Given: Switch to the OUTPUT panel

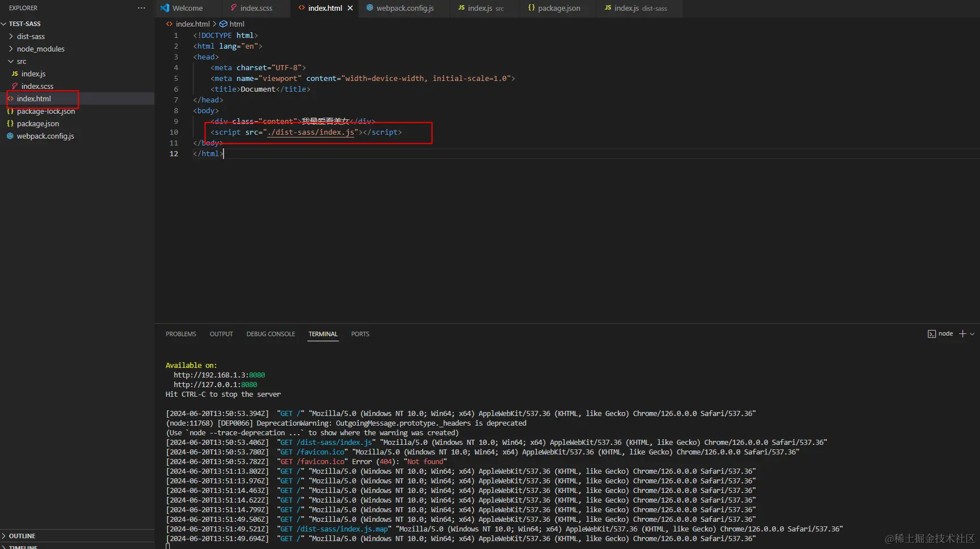Looking at the screenshot, I should click(x=221, y=334).
